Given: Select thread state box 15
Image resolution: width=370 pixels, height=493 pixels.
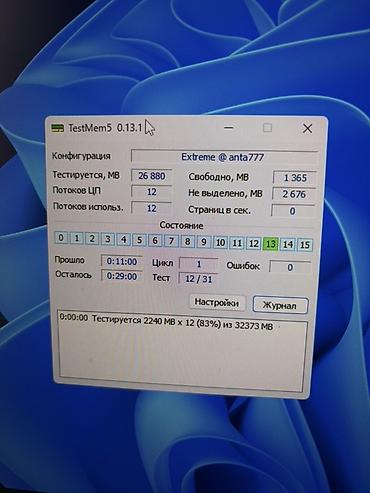Looking at the screenshot, I should [305, 245].
